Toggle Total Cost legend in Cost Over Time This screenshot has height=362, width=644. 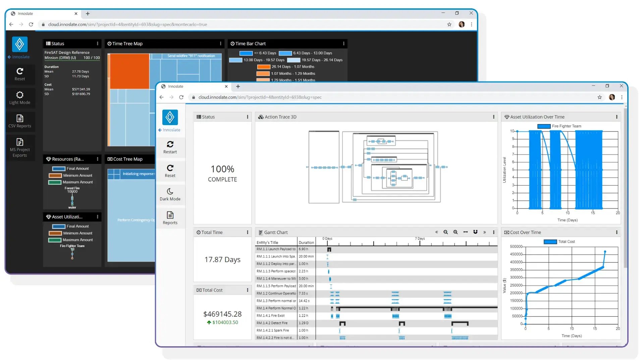click(x=559, y=242)
